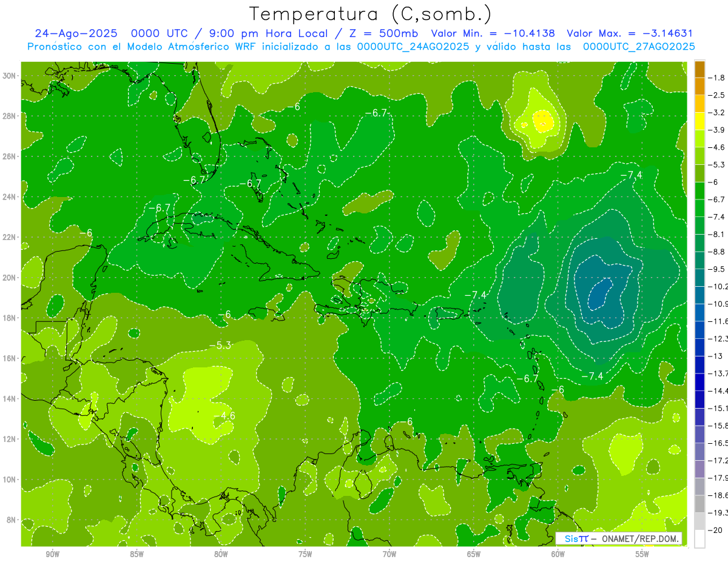This screenshot has width=728, height=562.
Task: Click the 'ONAMET/REP.DOM.' credit box
Action: tap(619, 538)
